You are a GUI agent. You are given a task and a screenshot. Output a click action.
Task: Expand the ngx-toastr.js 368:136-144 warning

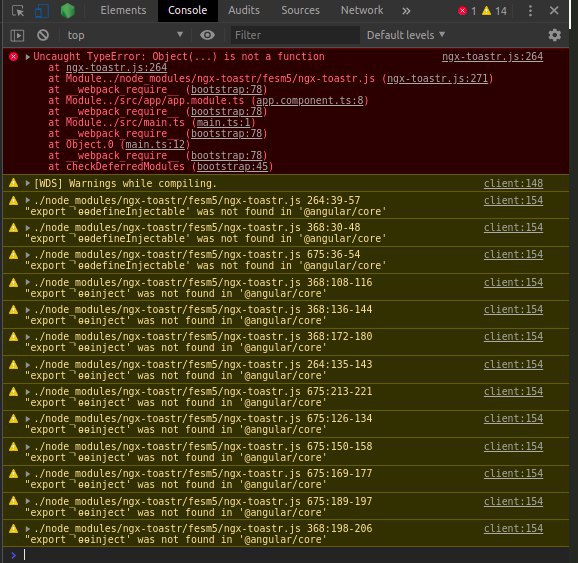pyautogui.click(x=28, y=310)
